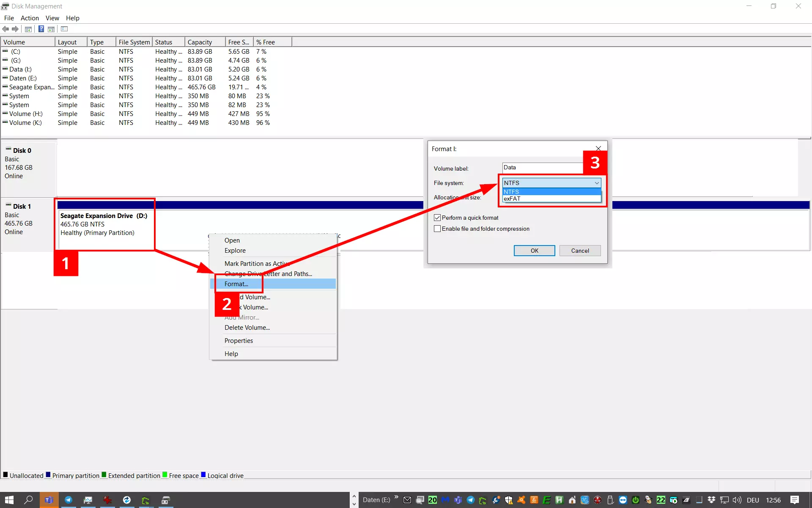
Task: Select the Disk 1 label panel
Action: 29,224
